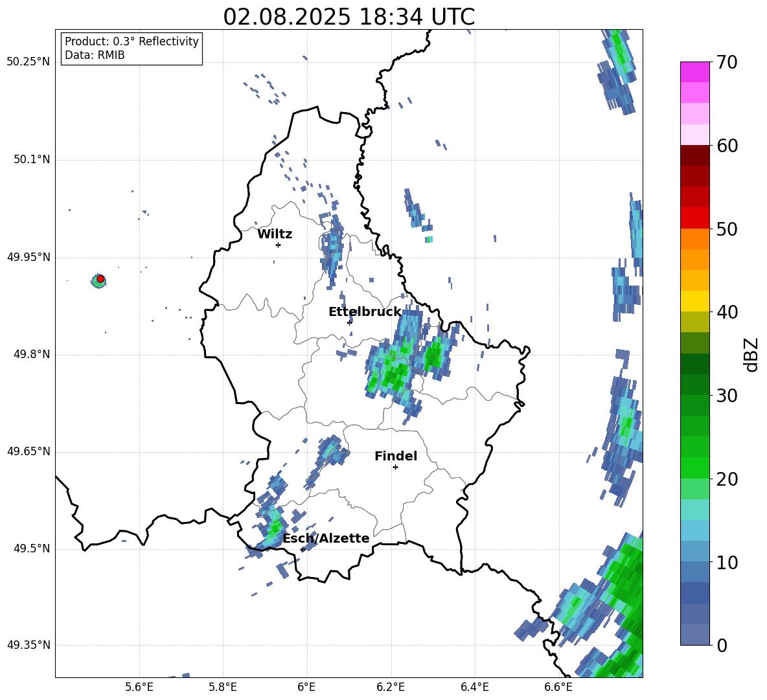Click the title '02.08.2025 18:34 UTC'

pos(349,17)
